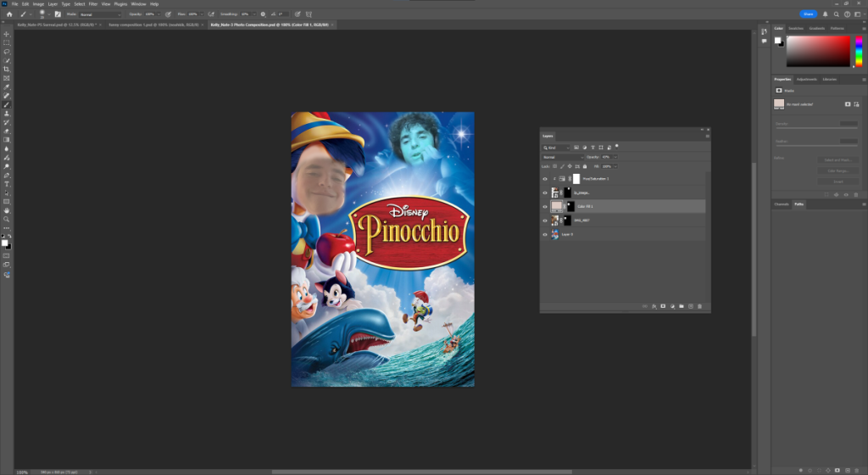Pick the Type tool from the toolbar
Screen dimensions: 868x475
click(x=7, y=184)
